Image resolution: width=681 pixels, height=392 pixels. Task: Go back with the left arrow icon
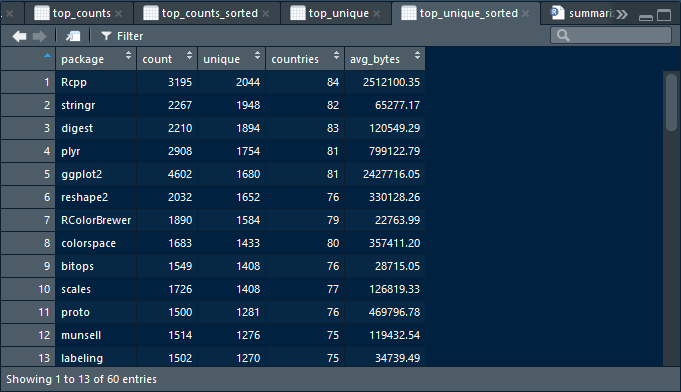click(x=19, y=36)
